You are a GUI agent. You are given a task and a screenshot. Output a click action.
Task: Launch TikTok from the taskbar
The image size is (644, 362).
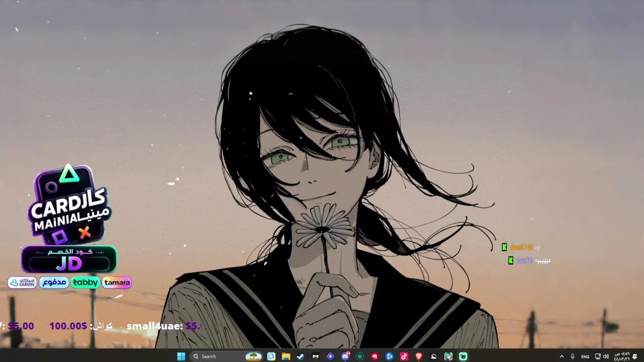[404, 356]
